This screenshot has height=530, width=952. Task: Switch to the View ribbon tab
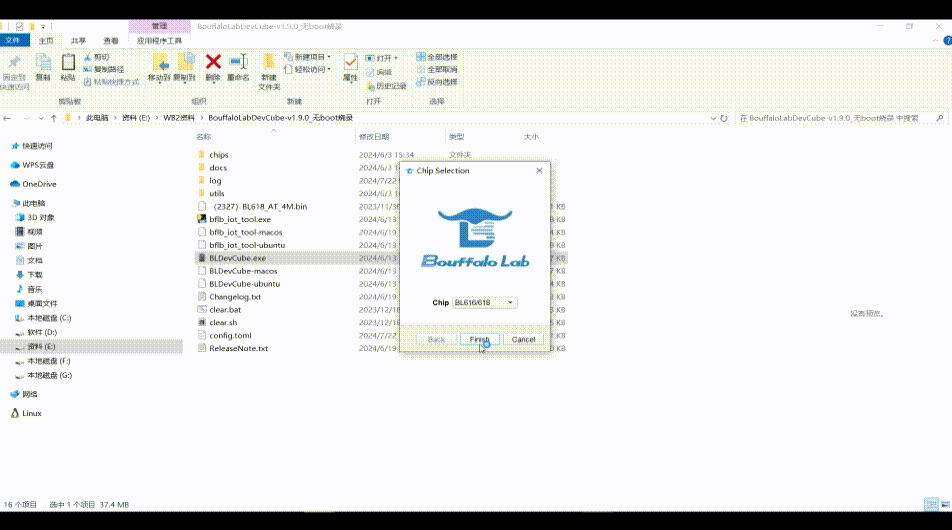(x=110, y=41)
